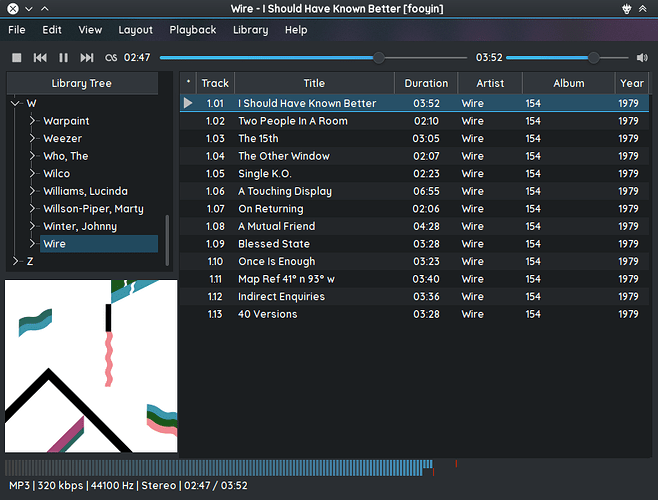Expand the Wilco artist node
Viewport: 658px width, 500px height.
coord(32,173)
